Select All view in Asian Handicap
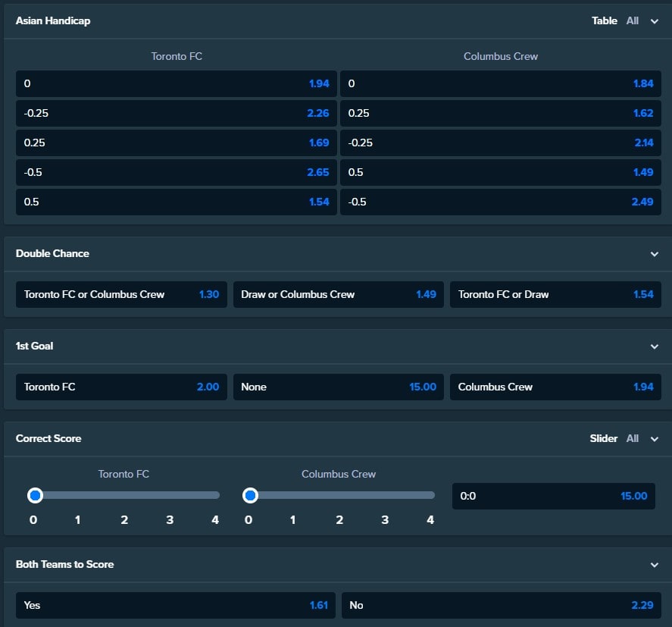 (x=632, y=20)
